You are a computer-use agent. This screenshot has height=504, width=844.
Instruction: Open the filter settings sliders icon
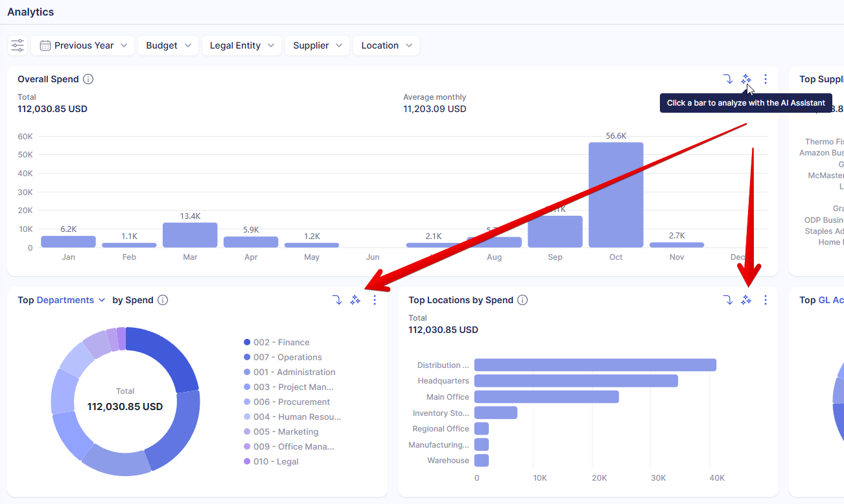click(x=18, y=45)
